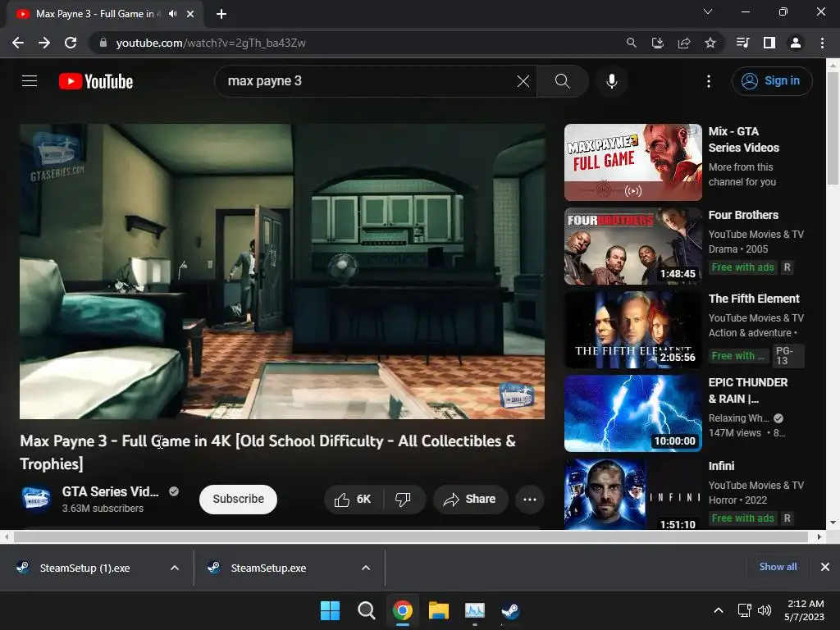Click the YouTube search magnifier button

(x=562, y=81)
